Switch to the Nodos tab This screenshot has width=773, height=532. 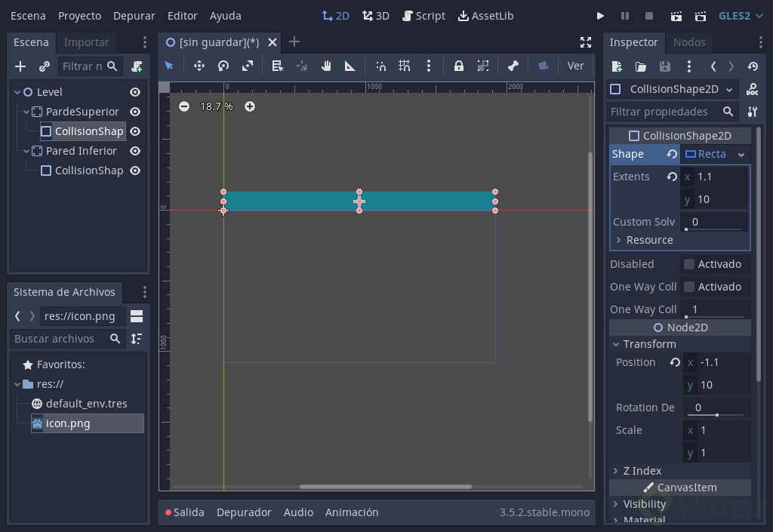[688, 42]
